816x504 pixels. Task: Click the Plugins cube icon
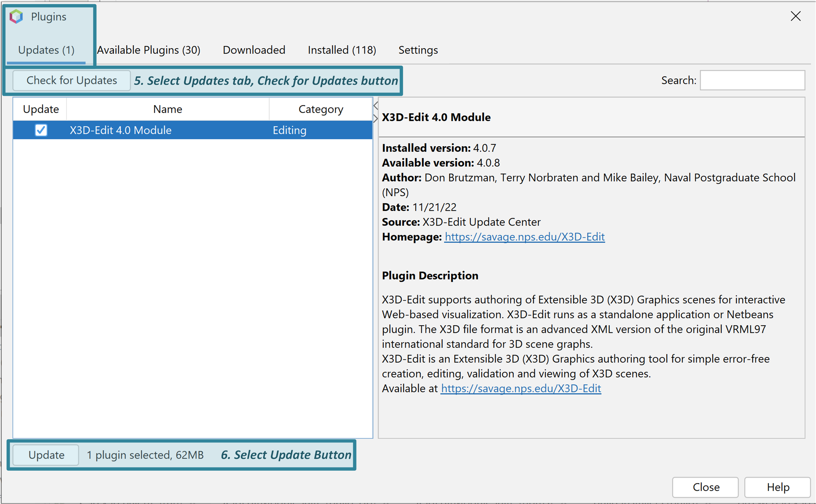(16, 16)
